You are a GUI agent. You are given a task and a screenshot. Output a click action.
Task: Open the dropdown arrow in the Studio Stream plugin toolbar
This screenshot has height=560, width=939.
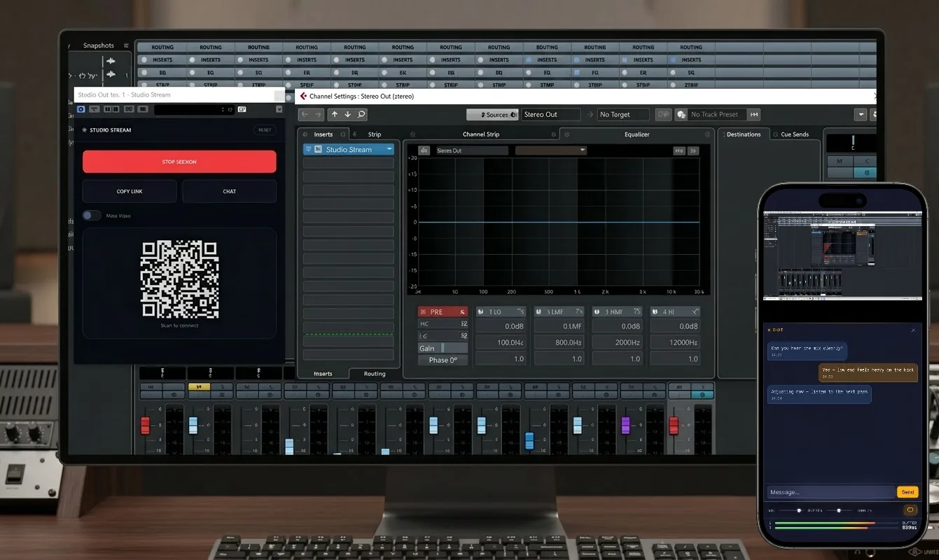tap(279, 109)
